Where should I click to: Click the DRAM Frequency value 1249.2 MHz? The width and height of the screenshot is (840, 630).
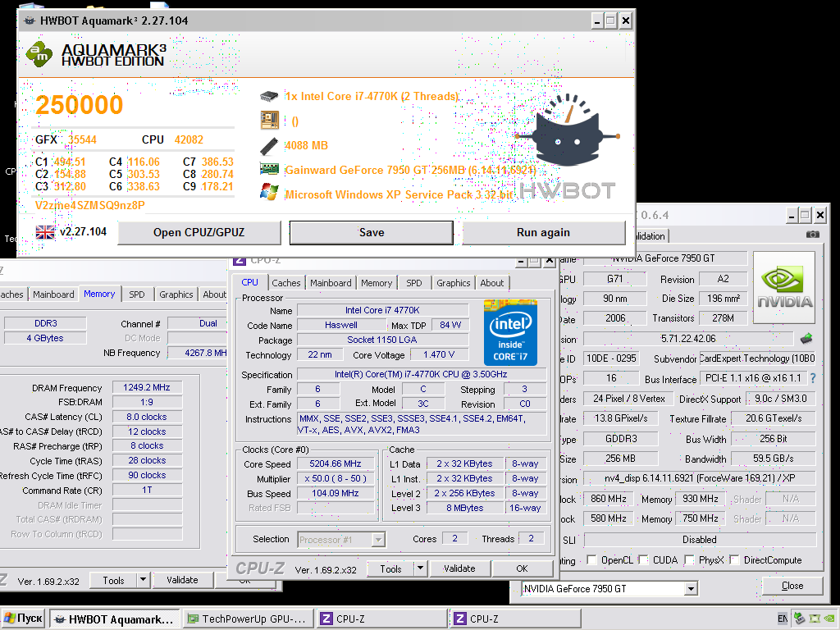pos(147,387)
